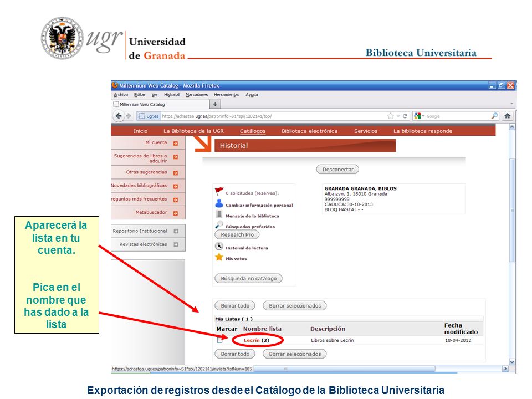The height and width of the screenshot is (399, 532).
Task: Click the blue person icon for personal info
Action: [x=219, y=203]
